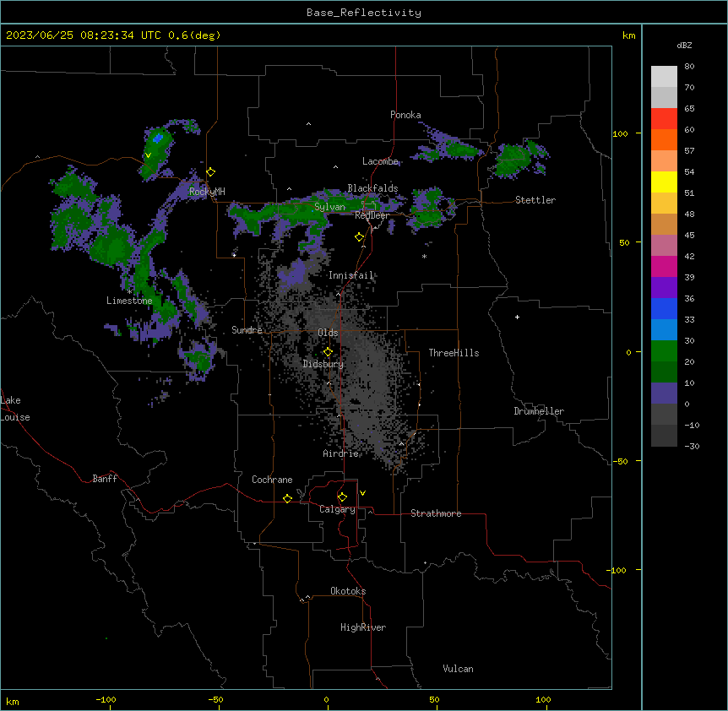Pick the royal blue 33-36 dBZ swatch
Screen dimensions: 728x711
click(x=664, y=308)
